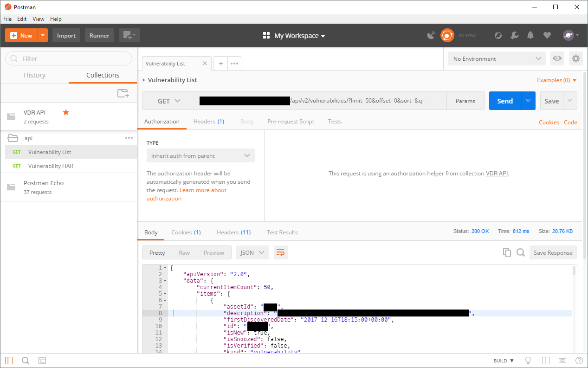Image resolution: width=588 pixels, height=368 pixels.
Task: Close the Vulnerability List tab
Action: click(x=205, y=64)
